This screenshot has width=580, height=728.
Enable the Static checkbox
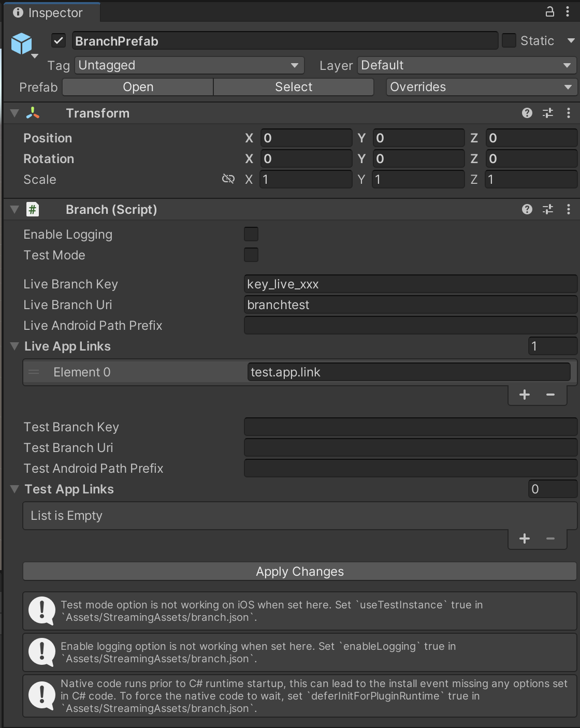(x=509, y=40)
